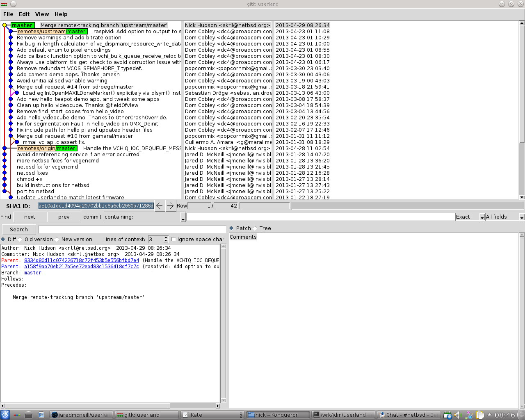Image resolution: width=525 pixels, height=420 pixels.
Task: Open the Edit menu
Action: [24, 14]
